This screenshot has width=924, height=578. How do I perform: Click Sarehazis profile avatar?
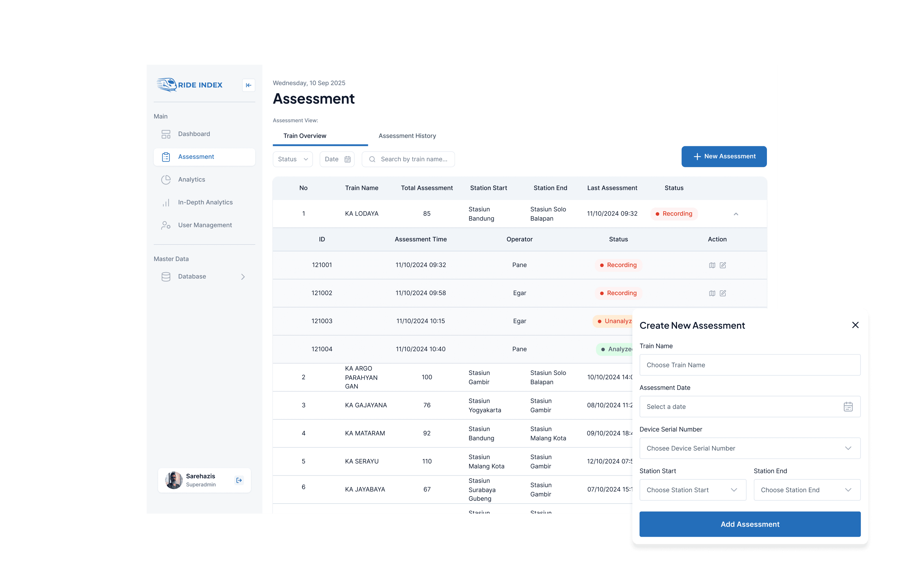(174, 480)
